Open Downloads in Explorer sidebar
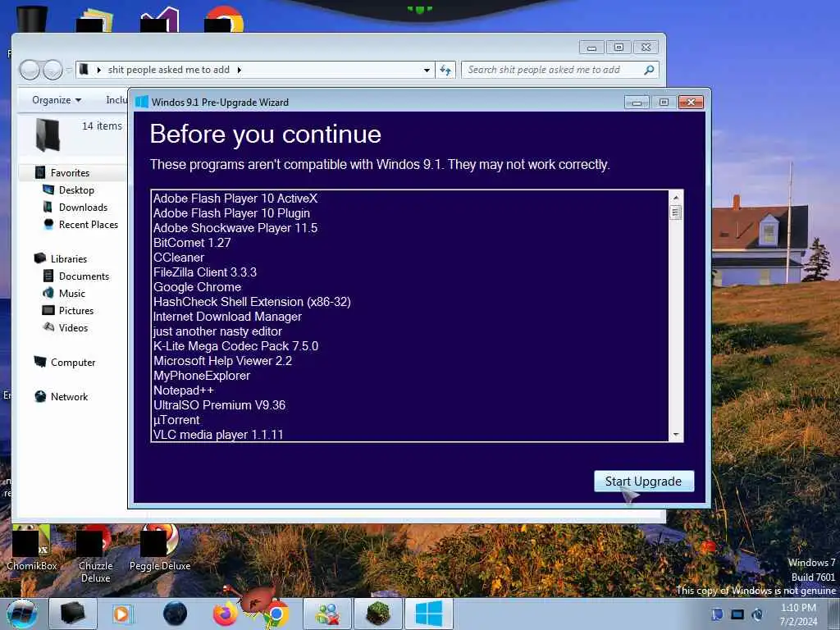This screenshot has width=840, height=630. 83,208
